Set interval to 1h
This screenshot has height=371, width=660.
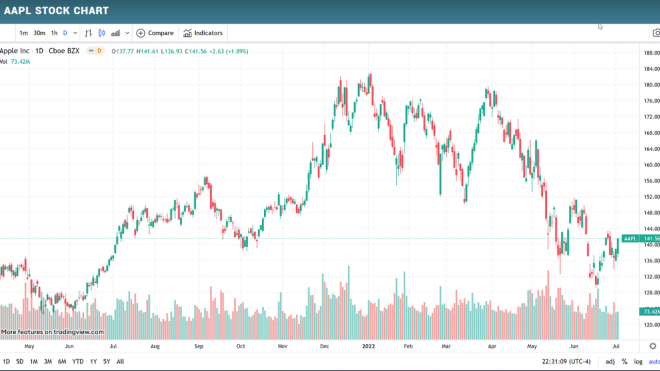point(54,33)
